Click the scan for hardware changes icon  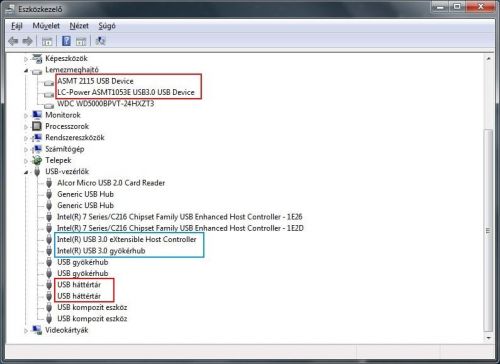[x=100, y=41]
